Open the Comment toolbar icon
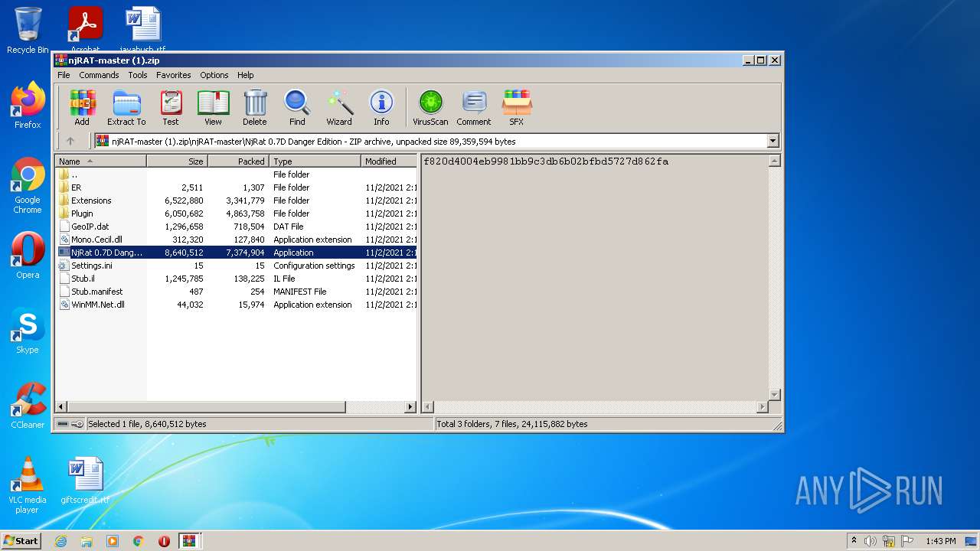Screen dimensions: 980x551 (x=474, y=107)
